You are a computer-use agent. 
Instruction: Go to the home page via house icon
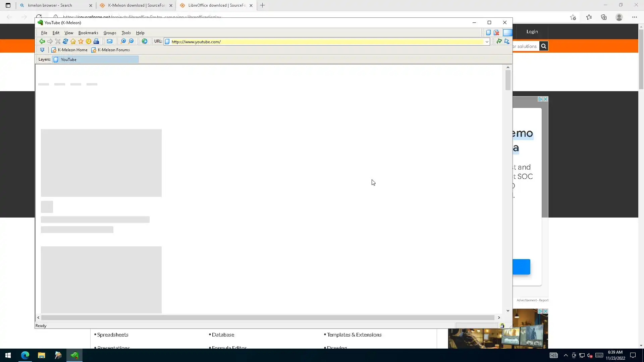pyautogui.click(x=73, y=41)
